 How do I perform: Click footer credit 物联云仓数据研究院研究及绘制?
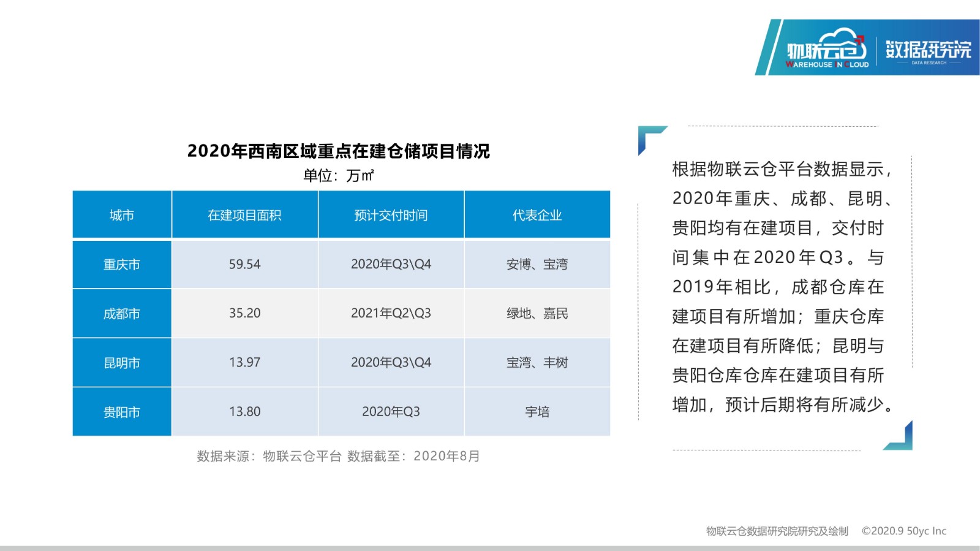click(x=777, y=531)
